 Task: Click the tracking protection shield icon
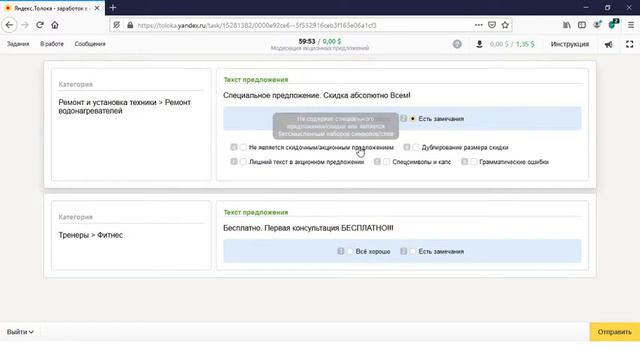(117, 25)
